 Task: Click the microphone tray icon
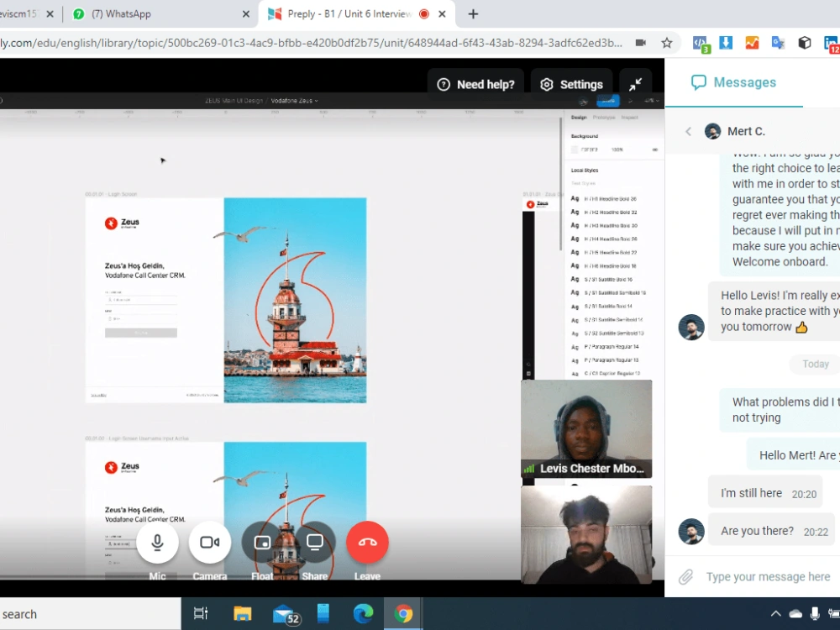coord(814,614)
